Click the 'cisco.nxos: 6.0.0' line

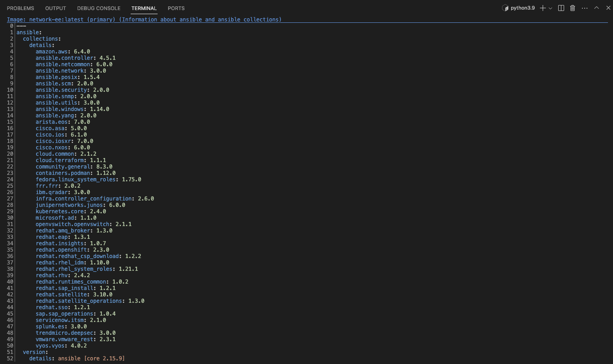click(63, 148)
